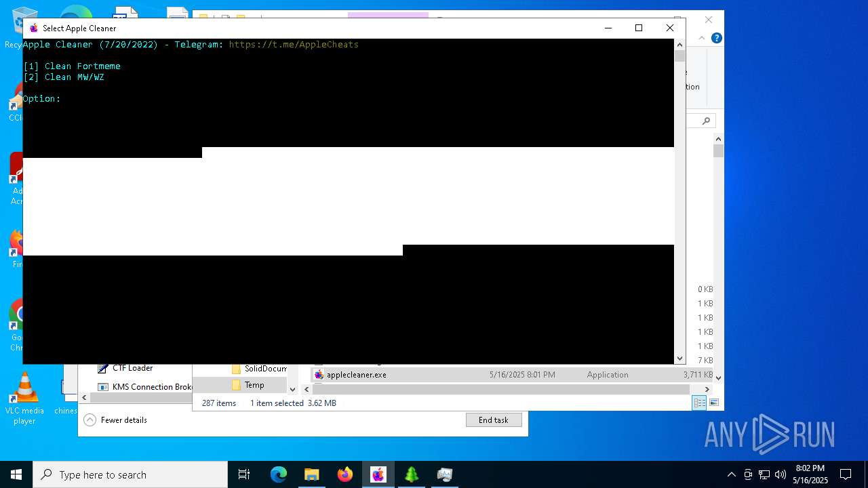The image size is (868, 488).
Task: Open Windows Start menu
Action: [x=16, y=474]
